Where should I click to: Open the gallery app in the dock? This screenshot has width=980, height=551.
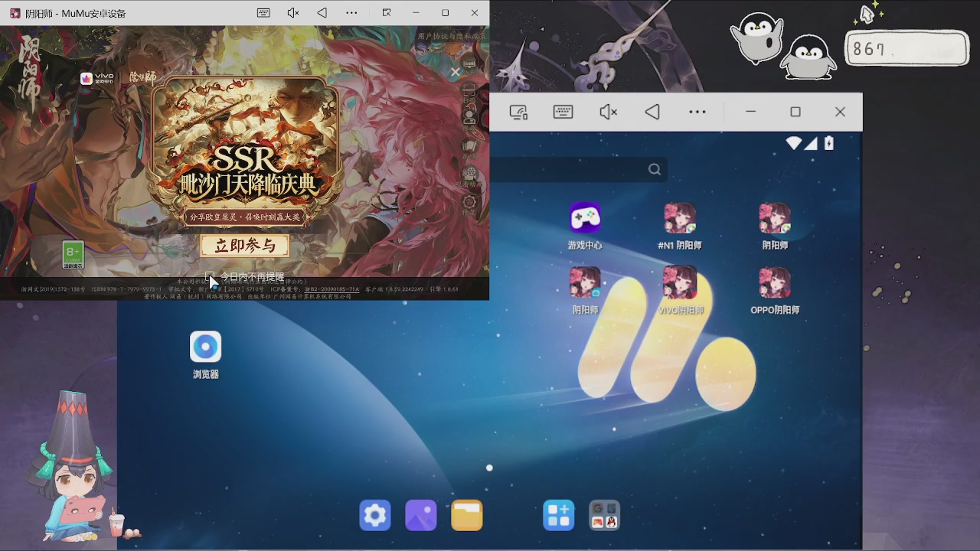(x=421, y=515)
